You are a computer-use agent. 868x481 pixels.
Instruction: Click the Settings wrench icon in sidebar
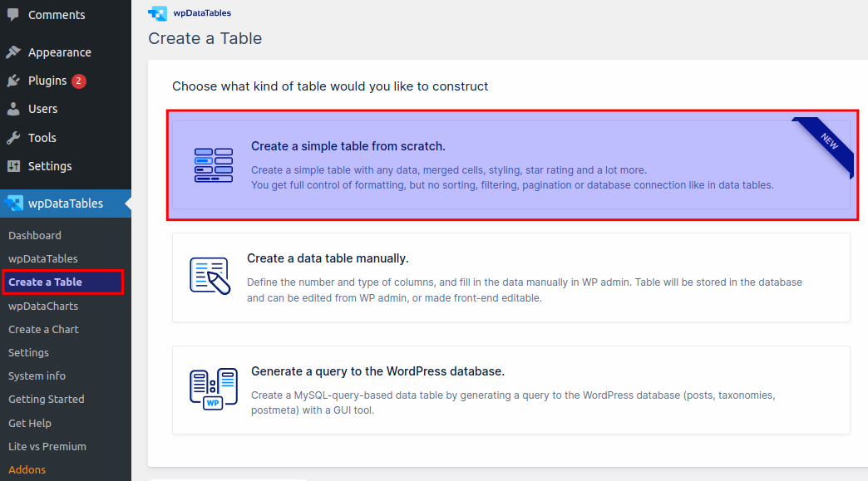pos(13,164)
